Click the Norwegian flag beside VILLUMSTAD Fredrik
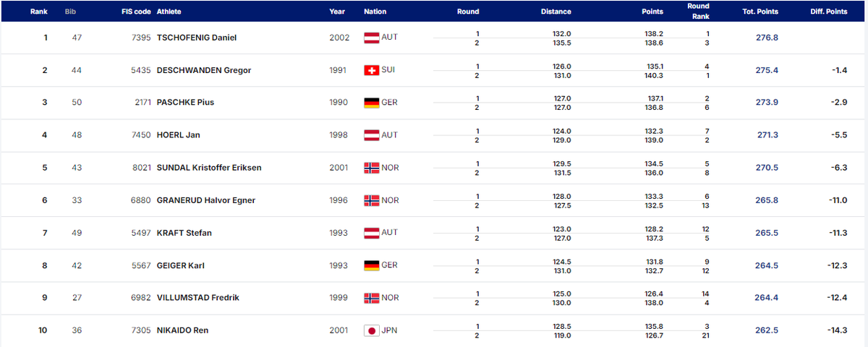Viewport: 868px width, 347px height. pos(371,298)
